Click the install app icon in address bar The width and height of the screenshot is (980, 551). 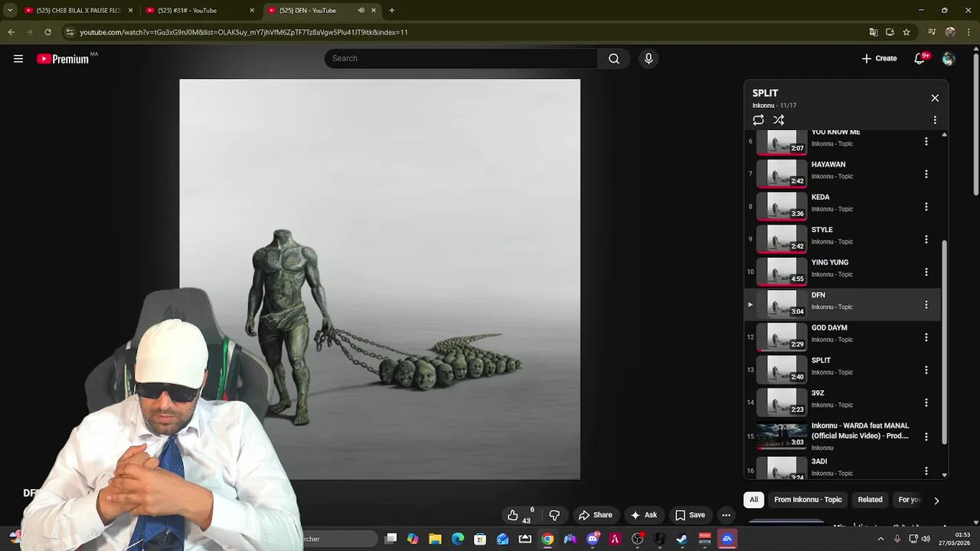pyautogui.click(x=890, y=32)
